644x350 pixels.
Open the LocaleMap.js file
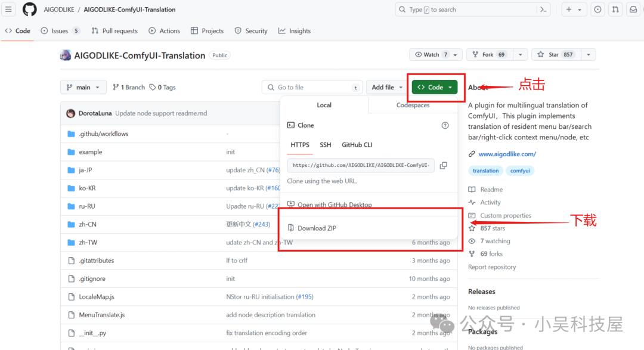[x=97, y=296]
